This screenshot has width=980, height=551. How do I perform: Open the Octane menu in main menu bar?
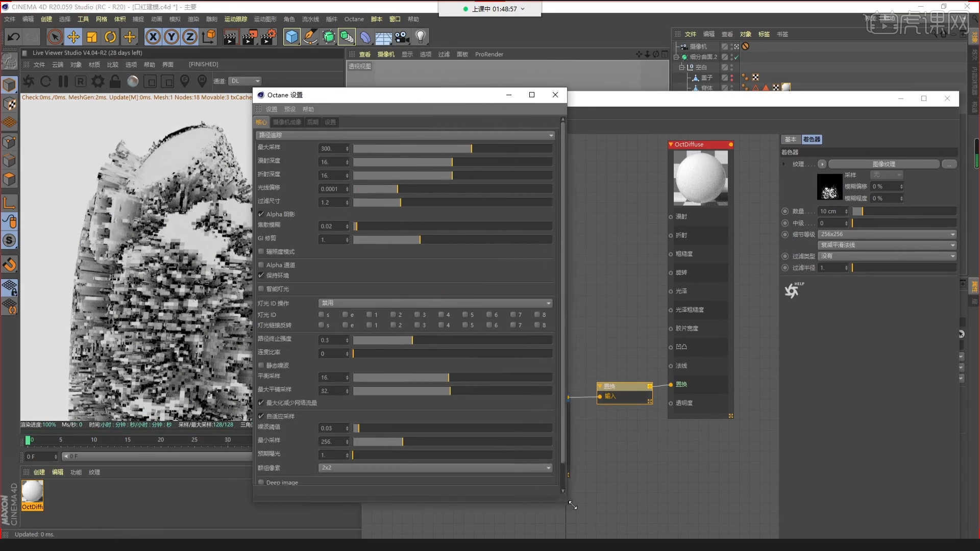pyautogui.click(x=354, y=19)
